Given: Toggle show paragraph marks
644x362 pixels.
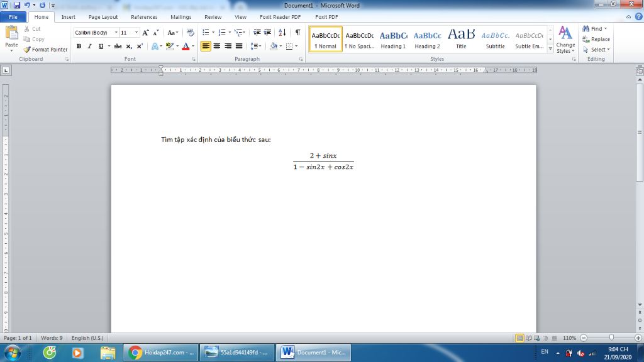Looking at the screenshot, I should (297, 32).
